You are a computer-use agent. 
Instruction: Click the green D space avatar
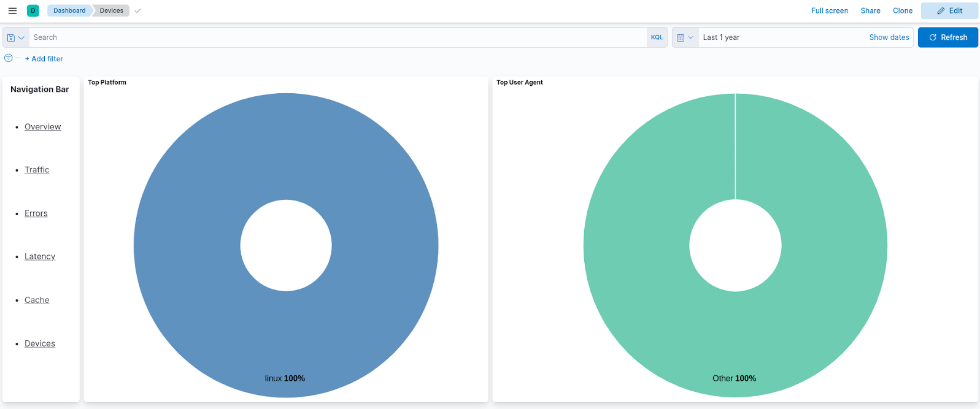coord(33,10)
